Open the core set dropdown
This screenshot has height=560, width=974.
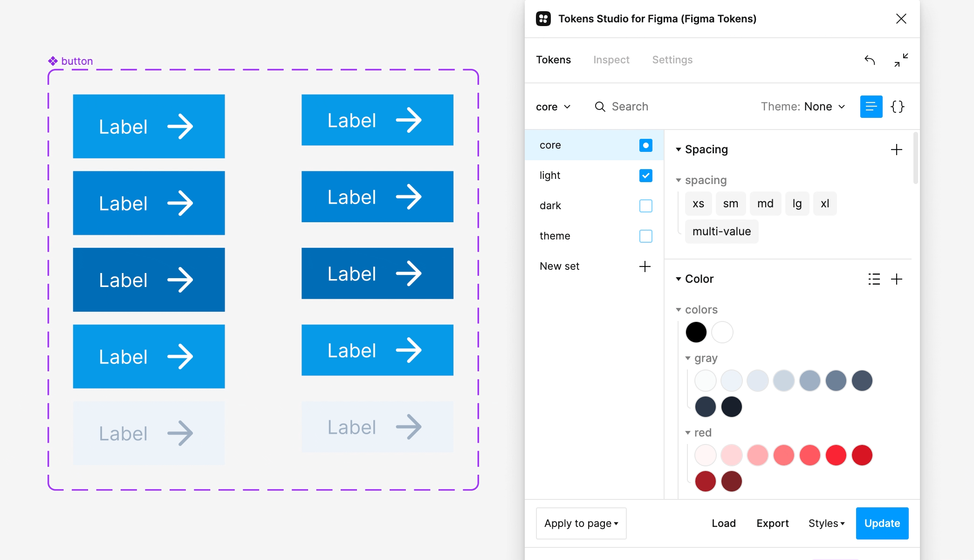pyautogui.click(x=553, y=107)
